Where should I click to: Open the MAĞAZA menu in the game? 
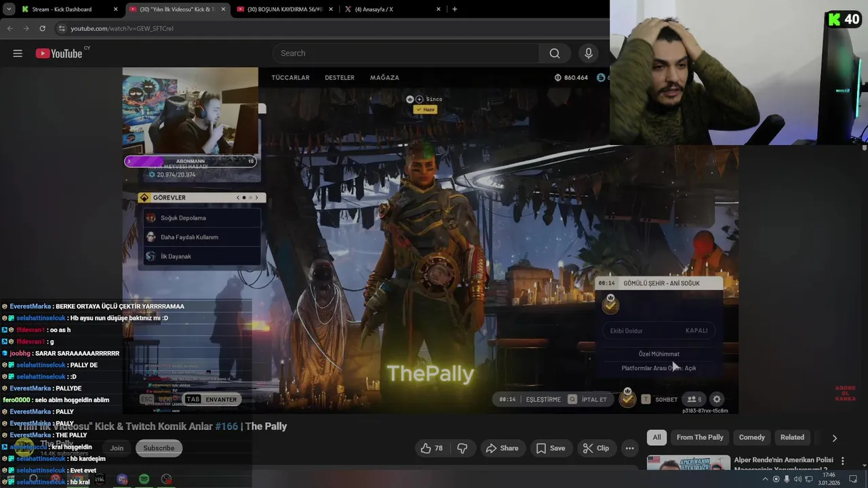click(x=384, y=77)
